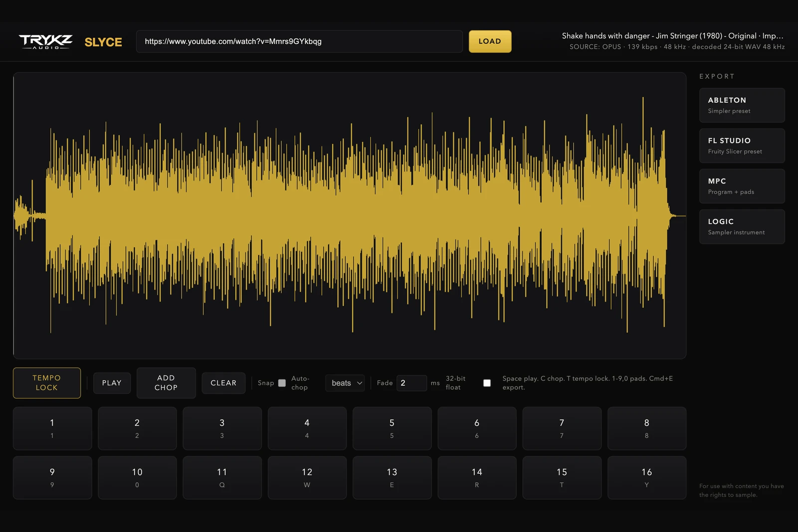Trigger pad 12 (key W)
This screenshot has width=798, height=532.
(x=307, y=478)
